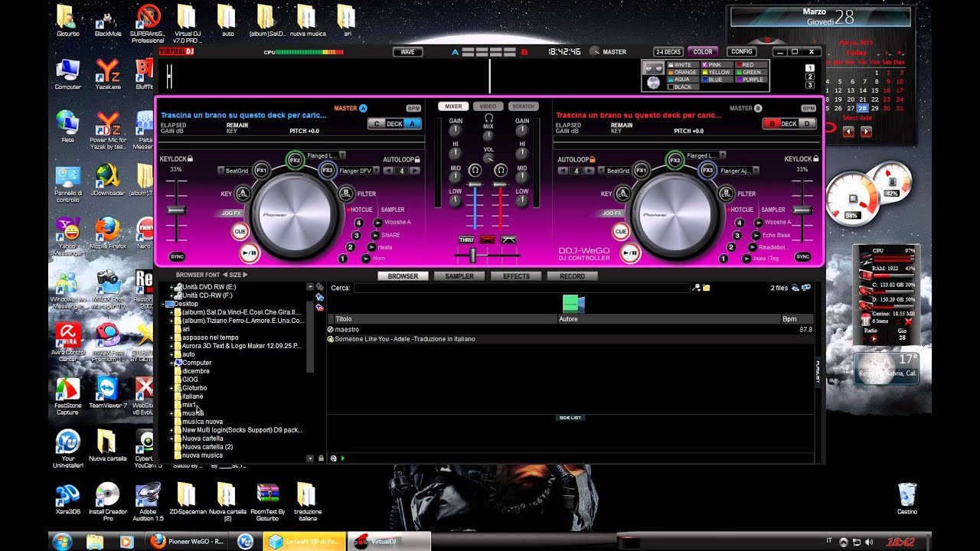Click the COLOR button
The image size is (980, 551).
coord(703,52)
